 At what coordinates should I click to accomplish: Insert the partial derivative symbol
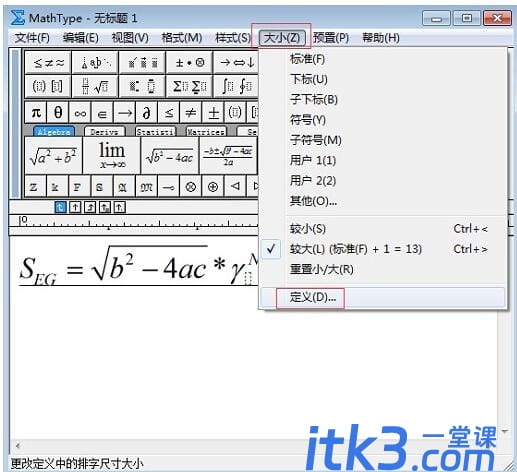(x=146, y=113)
